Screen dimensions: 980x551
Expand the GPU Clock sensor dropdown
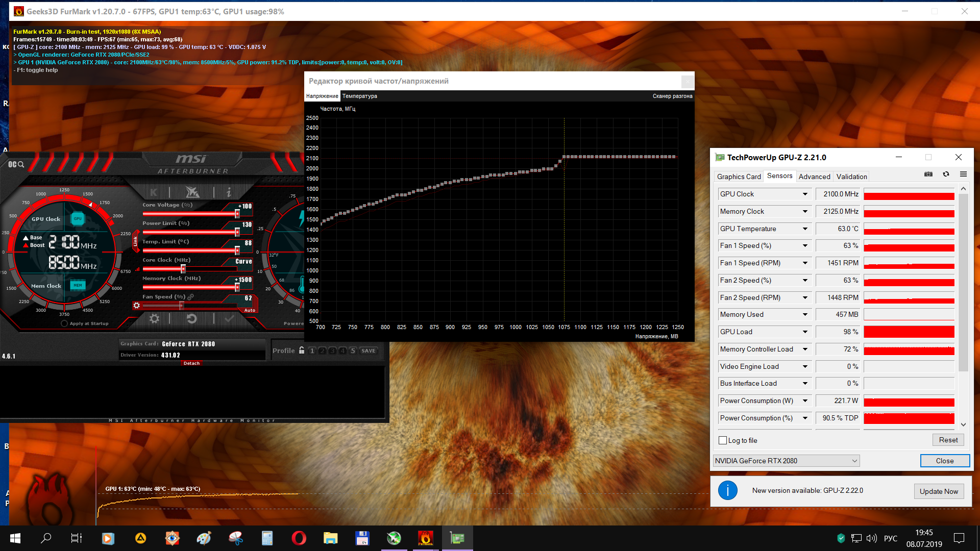pyautogui.click(x=805, y=194)
